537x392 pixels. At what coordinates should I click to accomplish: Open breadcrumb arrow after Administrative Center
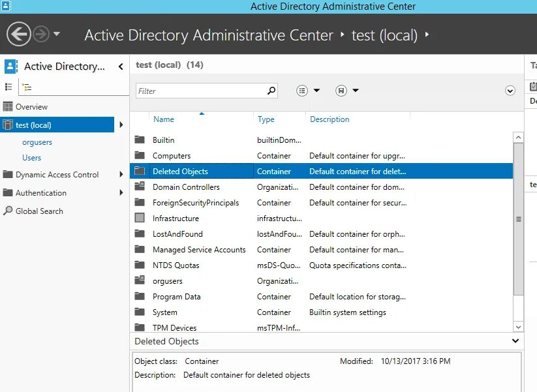click(342, 34)
